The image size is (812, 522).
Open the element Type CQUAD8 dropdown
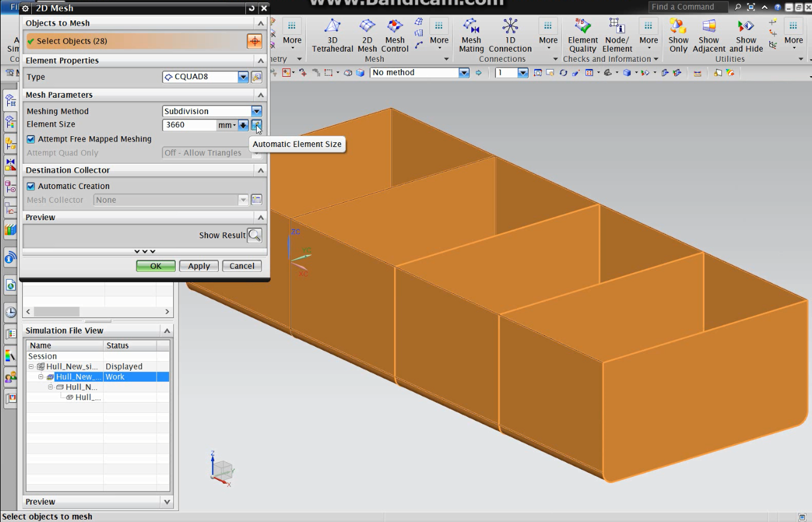point(242,77)
